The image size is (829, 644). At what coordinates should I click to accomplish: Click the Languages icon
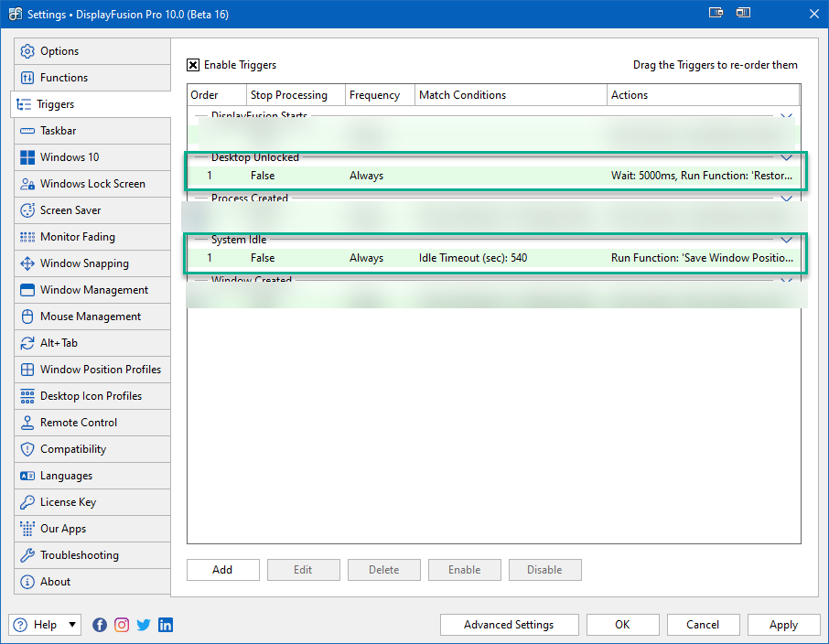click(x=27, y=476)
